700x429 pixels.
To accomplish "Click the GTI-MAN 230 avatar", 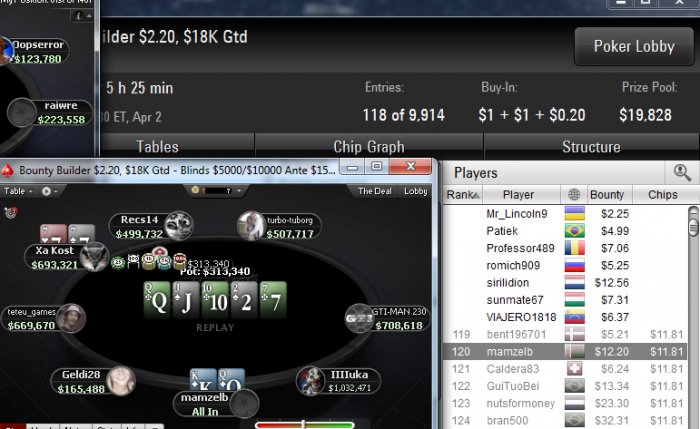I will [359, 318].
